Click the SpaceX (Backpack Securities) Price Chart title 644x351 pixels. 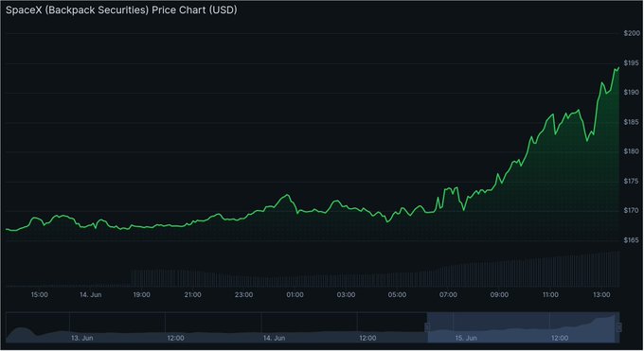121,9
